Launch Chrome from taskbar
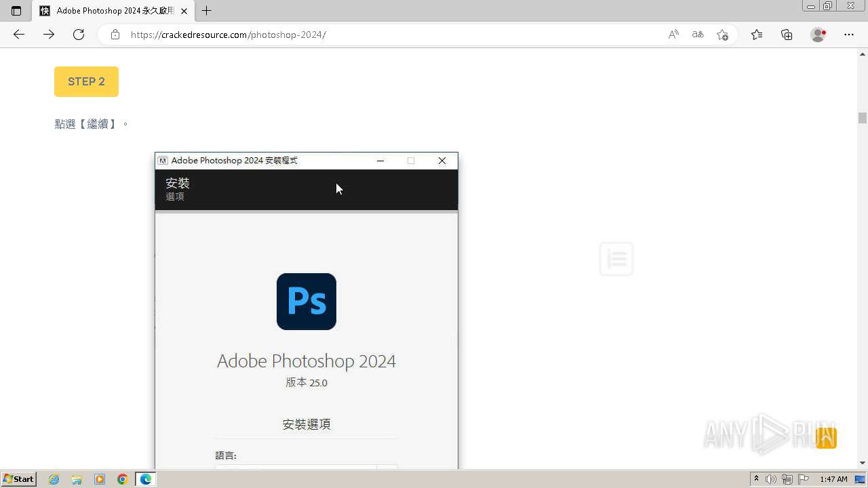The height and width of the screenshot is (488, 868). click(x=123, y=479)
